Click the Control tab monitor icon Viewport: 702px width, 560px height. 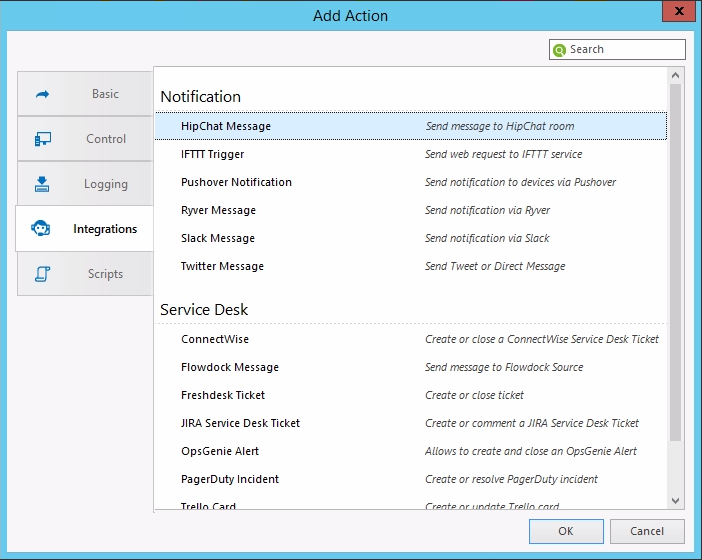click(43, 139)
